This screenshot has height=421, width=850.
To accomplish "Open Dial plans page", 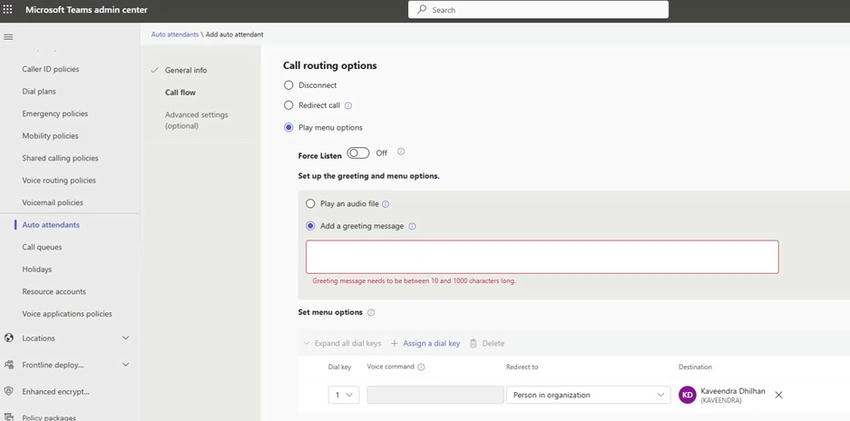I will [x=39, y=92].
